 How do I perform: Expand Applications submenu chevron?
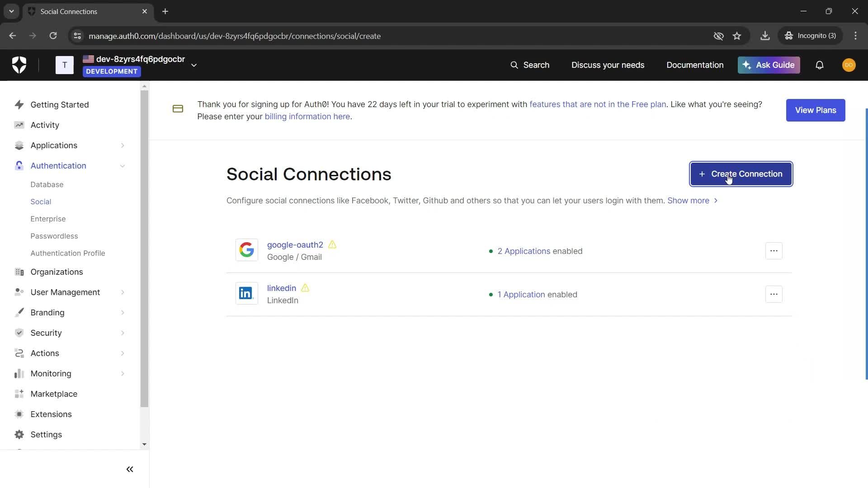(123, 145)
